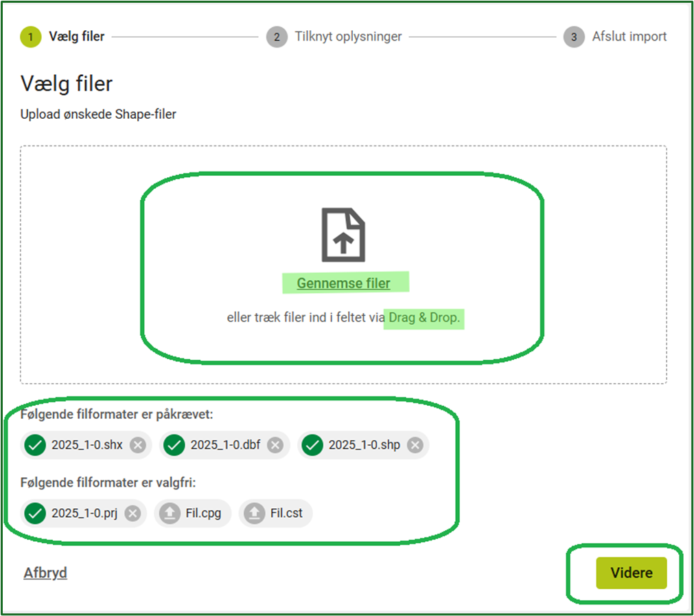Viewport: 694px width, 616px height.
Task: Click green checkmark on 2025_1-0.dbf
Action: (174, 445)
